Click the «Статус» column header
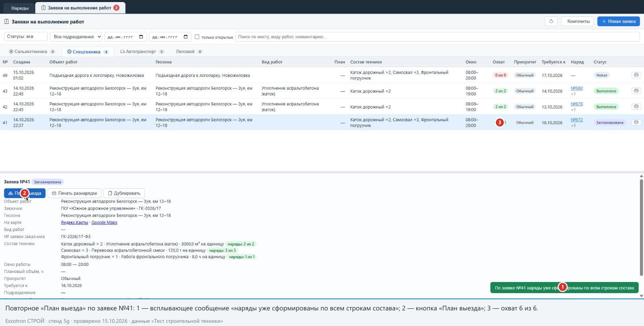Image resolution: width=644 pixels, height=326 pixels. [x=600, y=62]
